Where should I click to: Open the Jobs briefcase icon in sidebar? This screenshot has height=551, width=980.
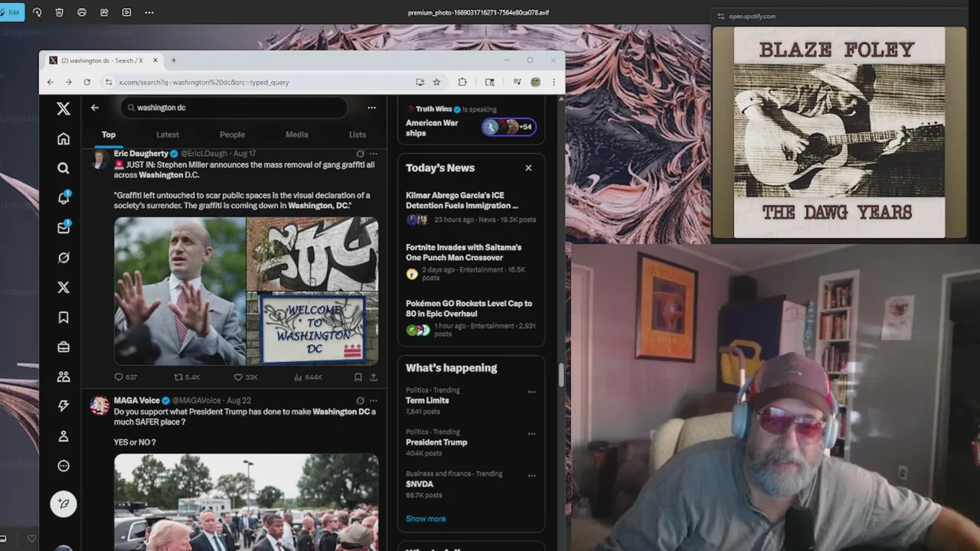tap(64, 347)
